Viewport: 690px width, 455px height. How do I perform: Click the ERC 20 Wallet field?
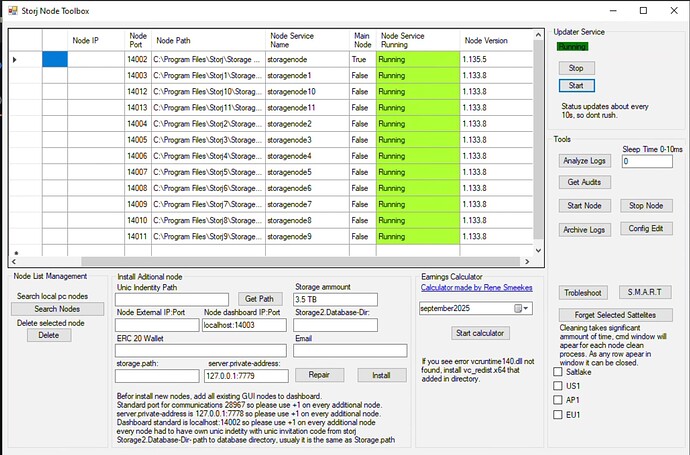201,351
